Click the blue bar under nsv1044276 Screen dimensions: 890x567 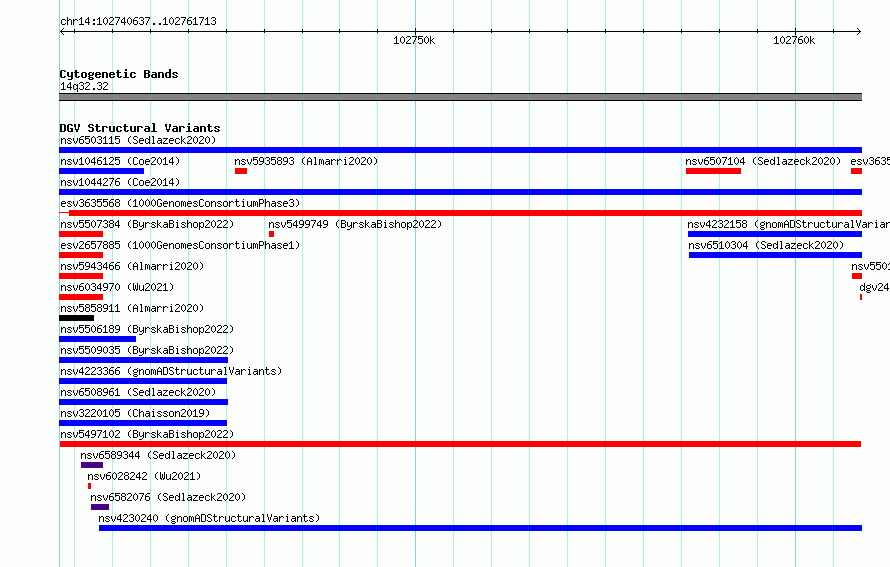click(460, 192)
